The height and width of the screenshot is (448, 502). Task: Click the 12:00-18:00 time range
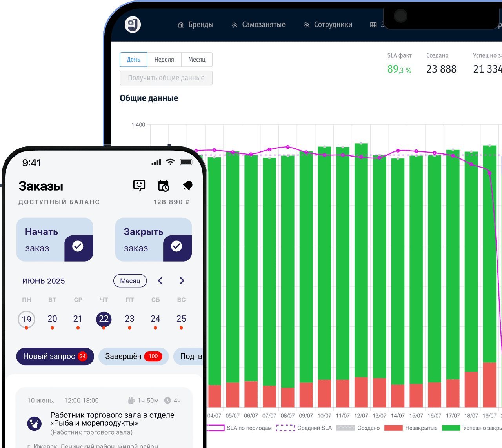(x=82, y=401)
